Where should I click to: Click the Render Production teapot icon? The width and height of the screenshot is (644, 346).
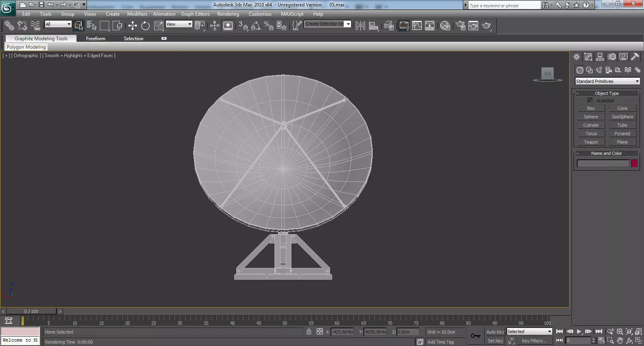pos(486,26)
